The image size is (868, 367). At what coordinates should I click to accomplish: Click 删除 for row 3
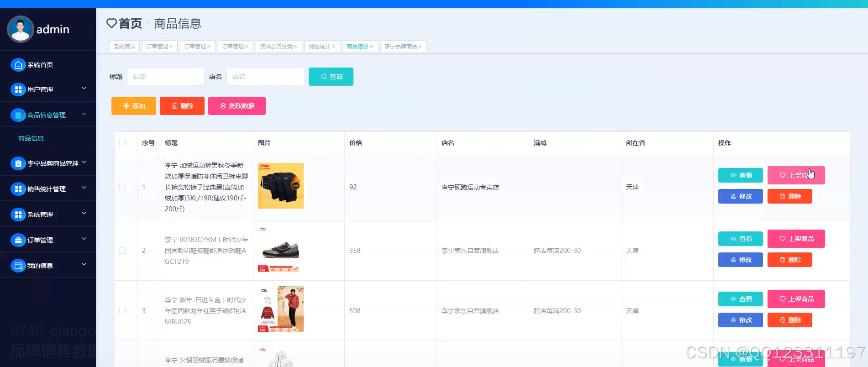[790, 320]
